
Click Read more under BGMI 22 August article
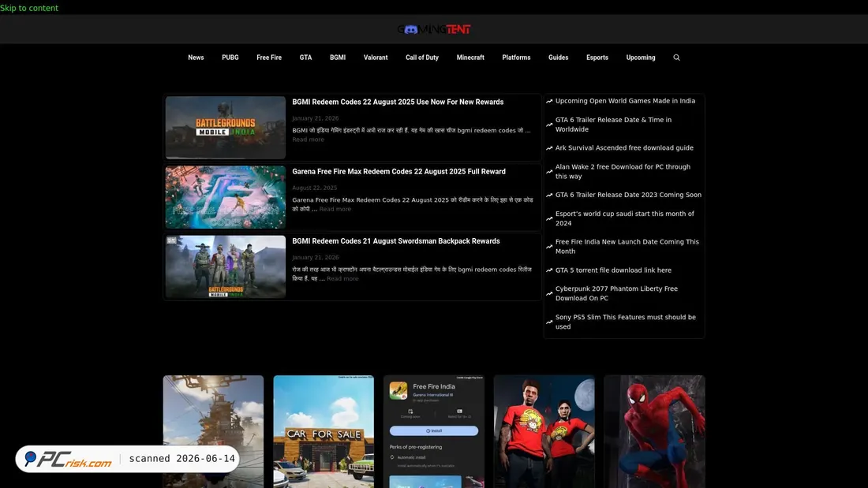point(309,140)
